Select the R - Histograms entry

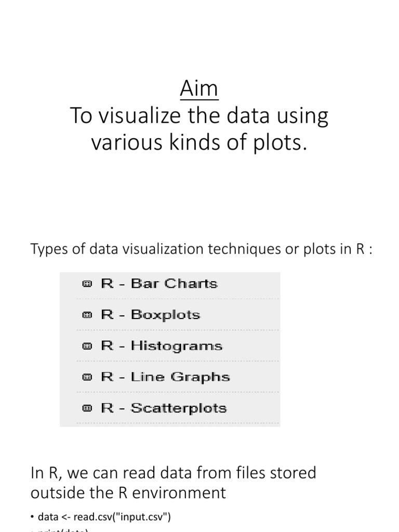(x=162, y=346)
